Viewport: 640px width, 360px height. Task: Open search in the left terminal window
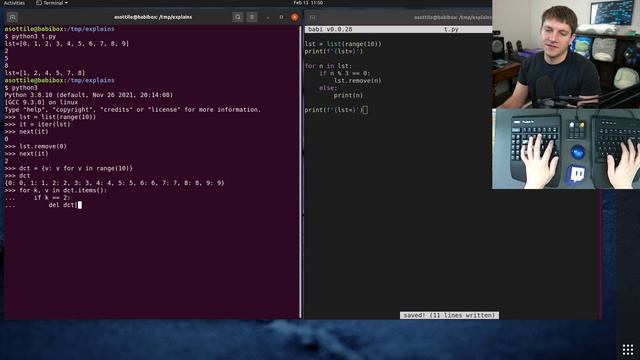coord(238,17)
